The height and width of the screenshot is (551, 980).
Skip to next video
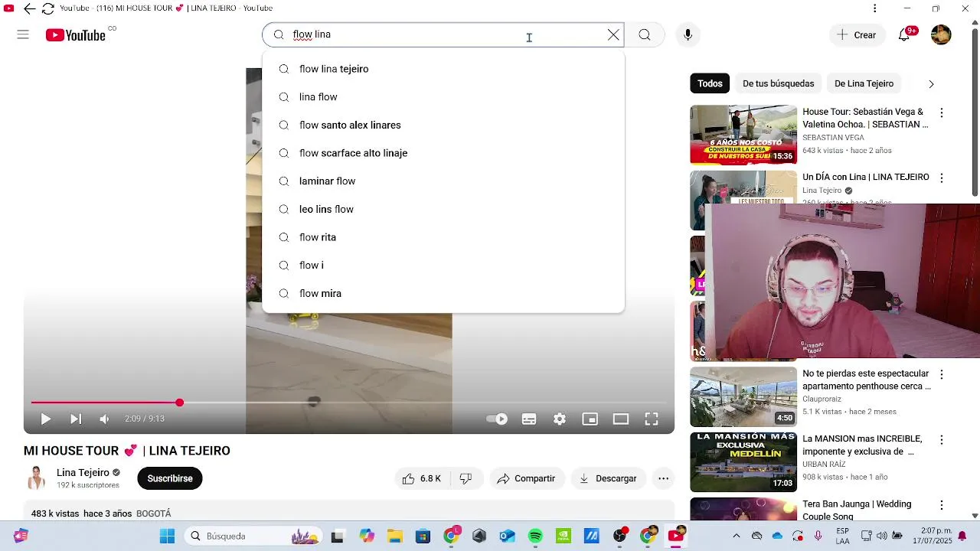click(x=75, y=419)
